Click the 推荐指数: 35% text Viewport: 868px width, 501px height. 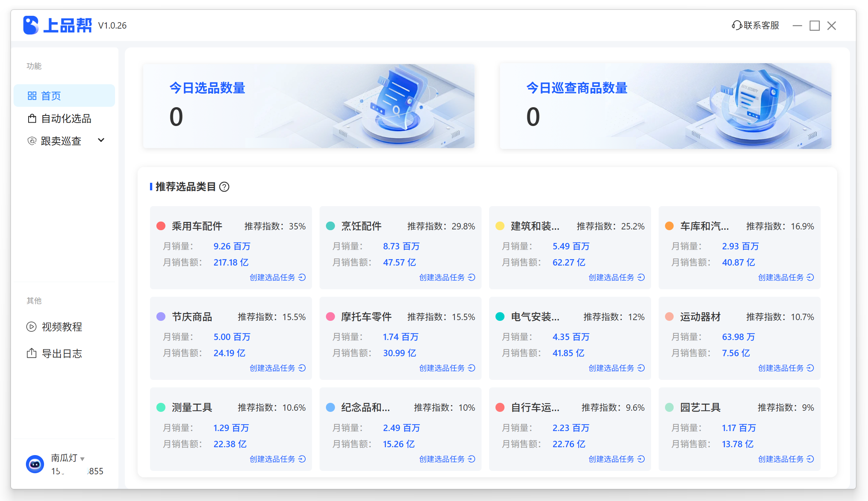275,226
